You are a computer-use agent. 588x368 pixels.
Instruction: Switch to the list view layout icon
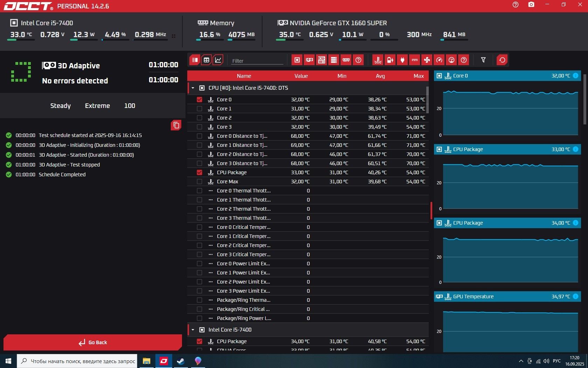point(195,60)
